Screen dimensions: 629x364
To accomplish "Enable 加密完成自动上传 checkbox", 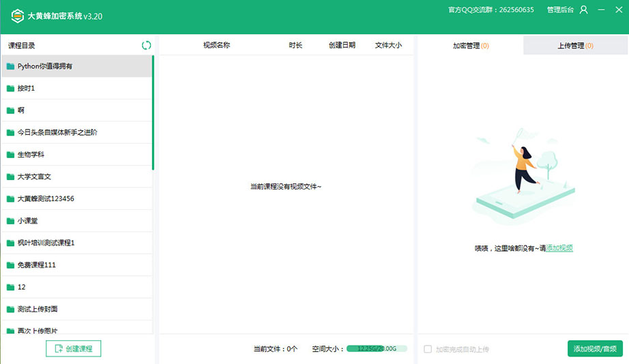I will point(428,349).
